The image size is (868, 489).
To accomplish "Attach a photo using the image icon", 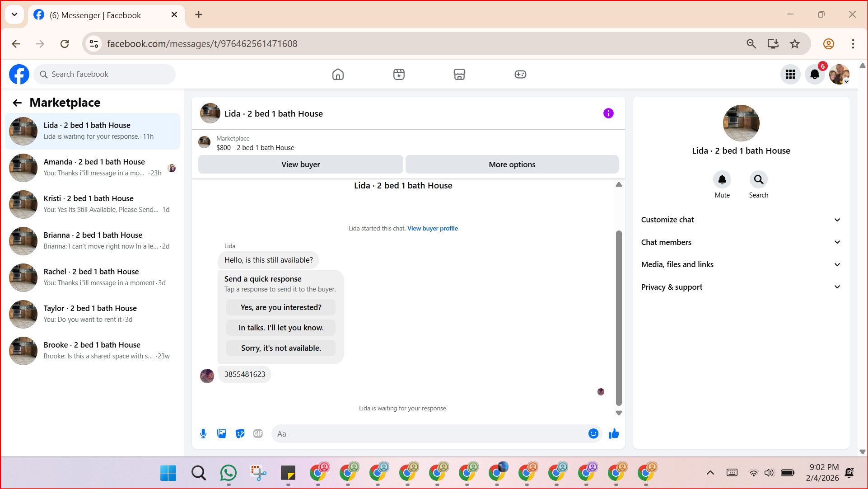I will point(222,434).
